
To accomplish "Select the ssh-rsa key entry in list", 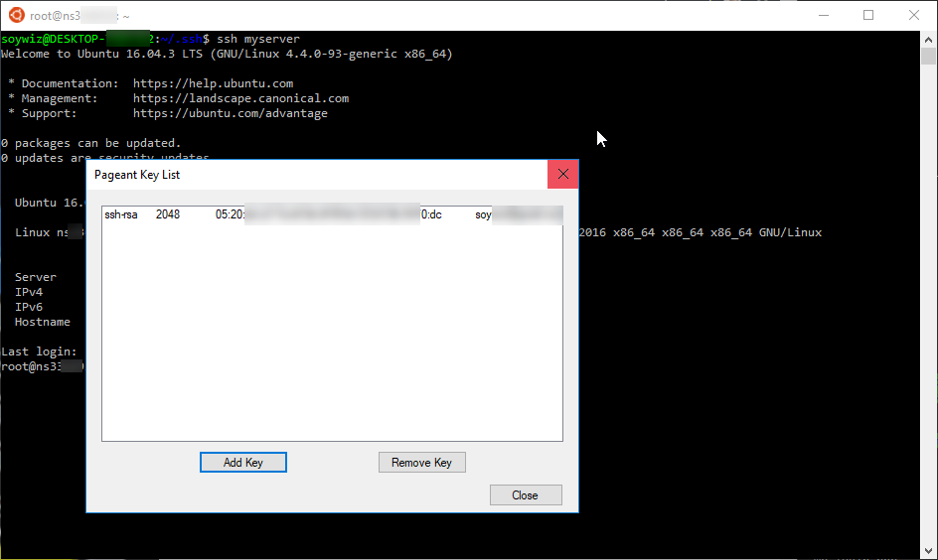I will click(x=120, y=214).
